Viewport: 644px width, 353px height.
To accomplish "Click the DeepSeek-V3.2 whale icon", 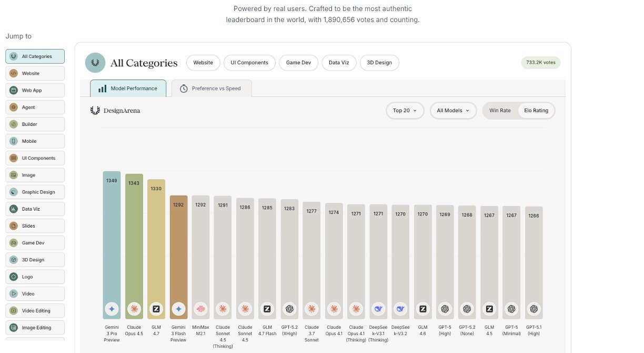I will (400, 309).
